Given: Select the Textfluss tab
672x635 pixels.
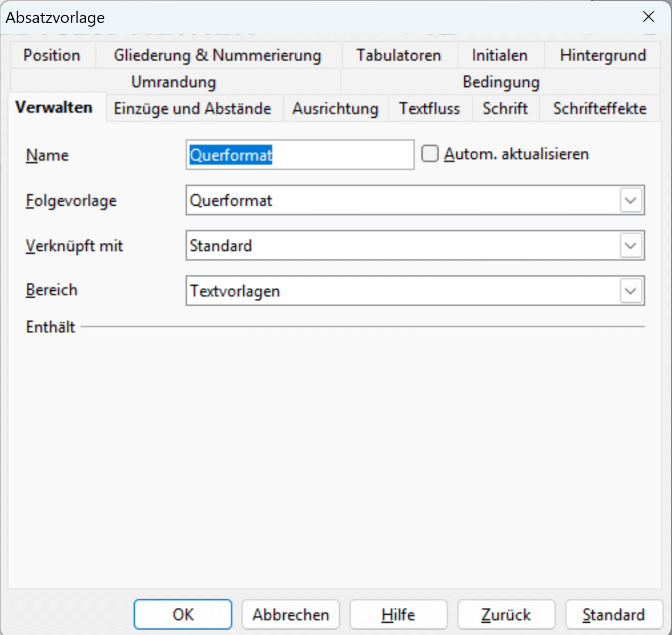Looking at the screenshot, I should [x=430, y=108].
